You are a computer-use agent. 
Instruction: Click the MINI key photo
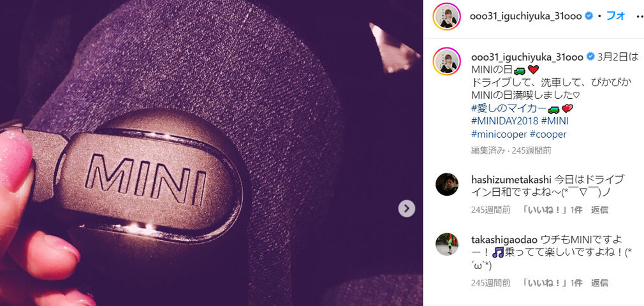tap(211, 153)
